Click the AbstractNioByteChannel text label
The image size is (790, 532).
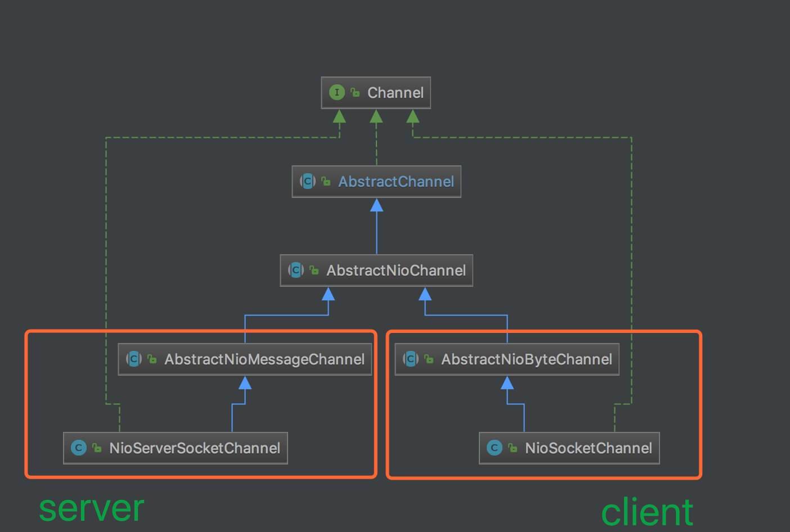tap(527, 359)
